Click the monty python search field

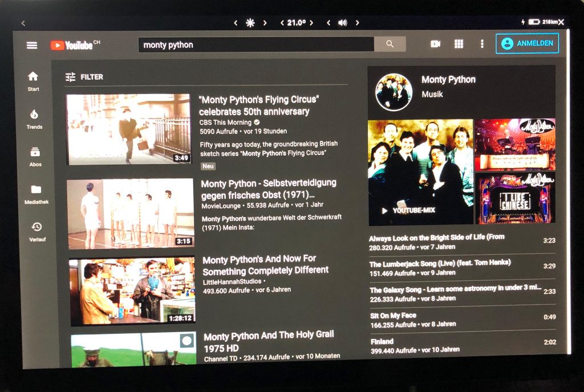pyautogui.click(x=256, y=45)
